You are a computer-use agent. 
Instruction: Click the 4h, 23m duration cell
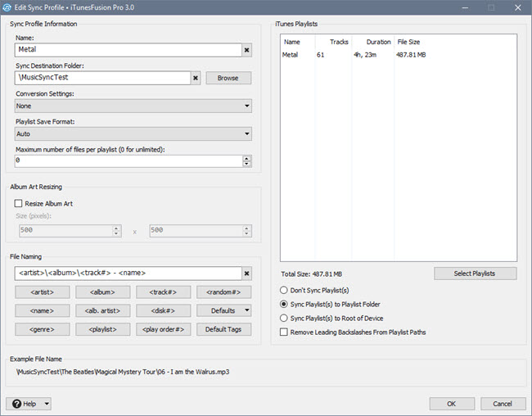click(365, 55)
